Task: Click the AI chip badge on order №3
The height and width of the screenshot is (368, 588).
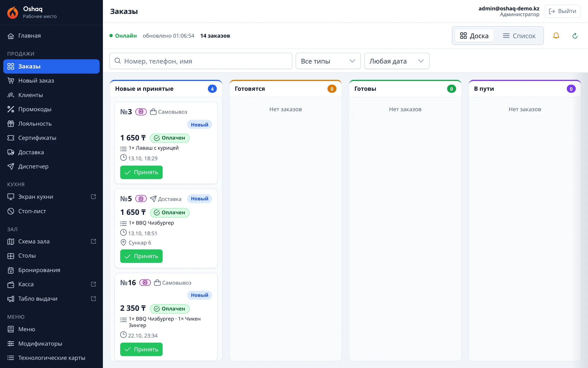Action: (141, 112)
